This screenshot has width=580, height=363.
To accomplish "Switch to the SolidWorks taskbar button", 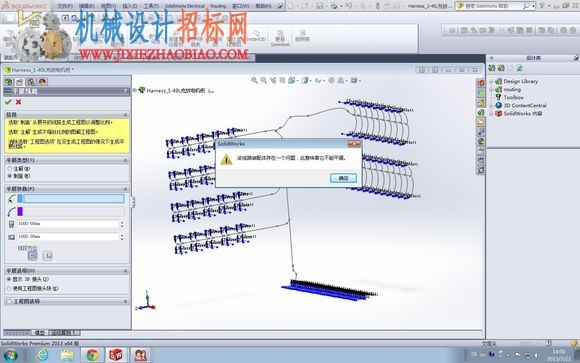I will tap(116, 355).
